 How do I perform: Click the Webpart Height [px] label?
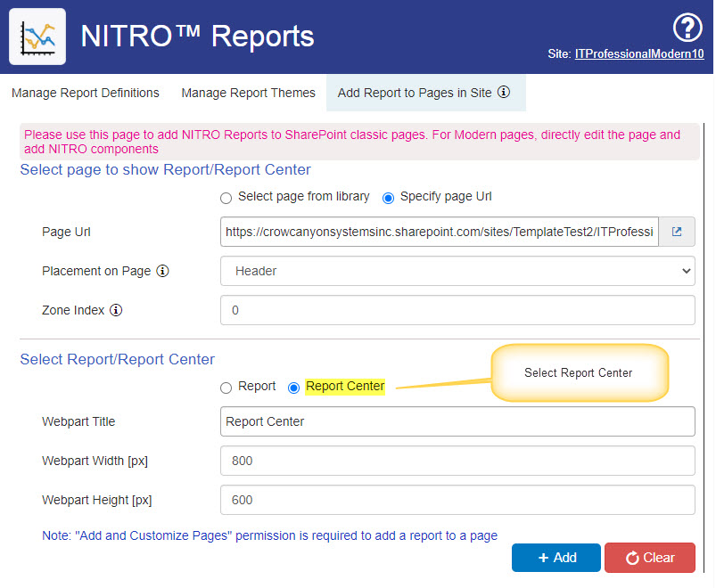97,500
